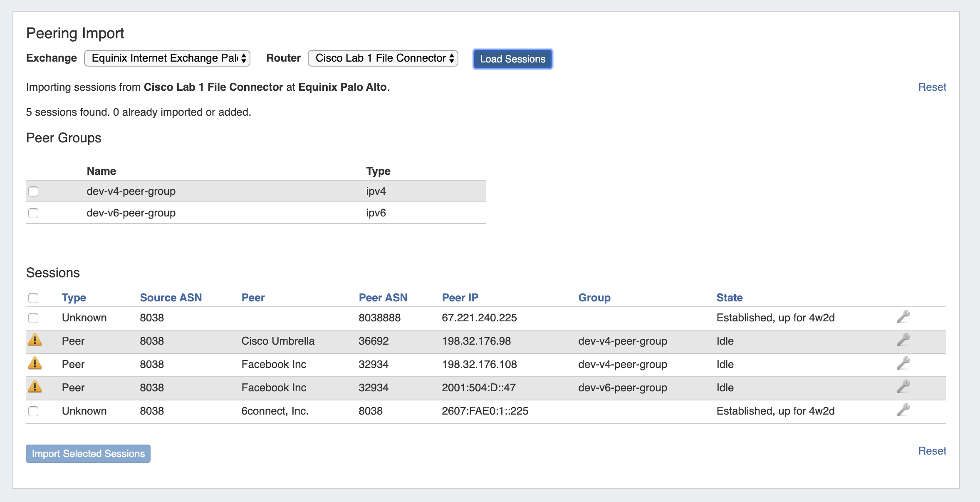Sort sessions by State column

[x=729, y=298]
